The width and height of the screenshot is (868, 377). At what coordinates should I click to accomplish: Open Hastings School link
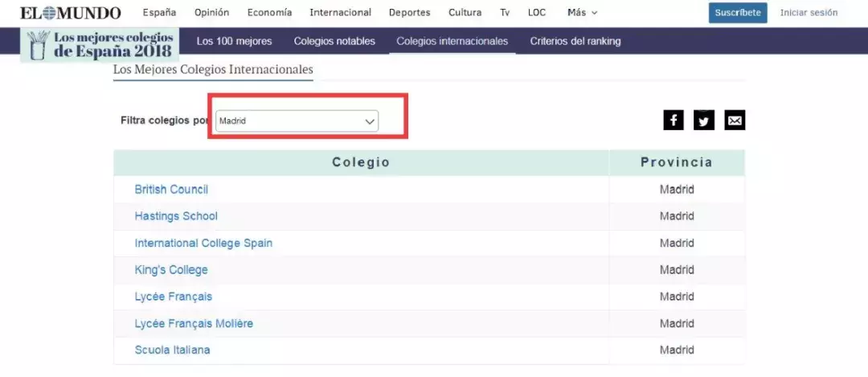point(176,216)
